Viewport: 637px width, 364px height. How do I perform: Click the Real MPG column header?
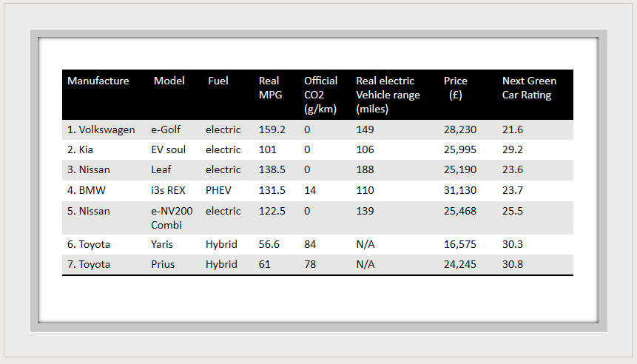(269, 87)
